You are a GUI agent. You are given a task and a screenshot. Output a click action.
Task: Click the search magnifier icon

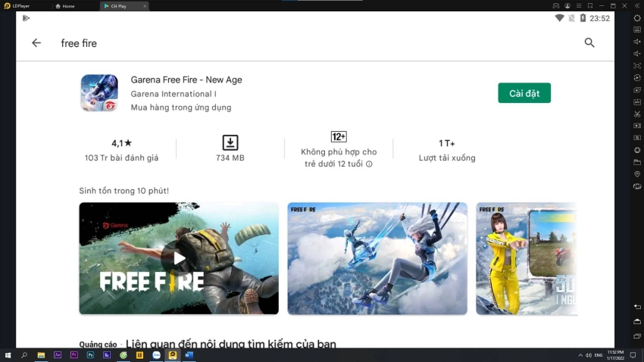(x=589, y=42)
